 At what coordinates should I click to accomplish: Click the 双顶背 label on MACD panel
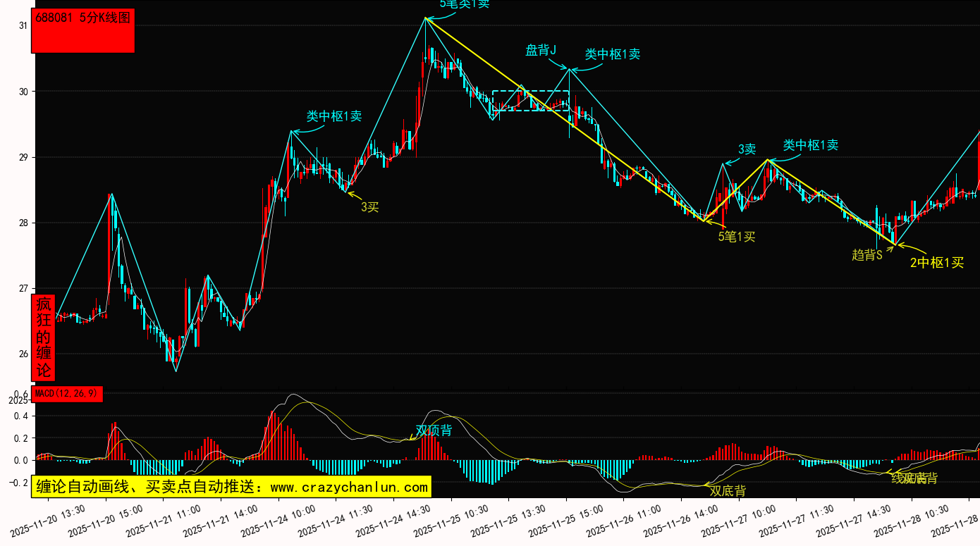pos(434,430)
